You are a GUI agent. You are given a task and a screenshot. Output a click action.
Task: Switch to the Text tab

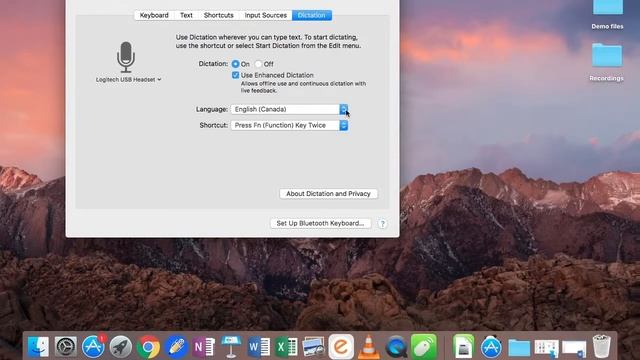pyautogui.click(x=186, y=15)
